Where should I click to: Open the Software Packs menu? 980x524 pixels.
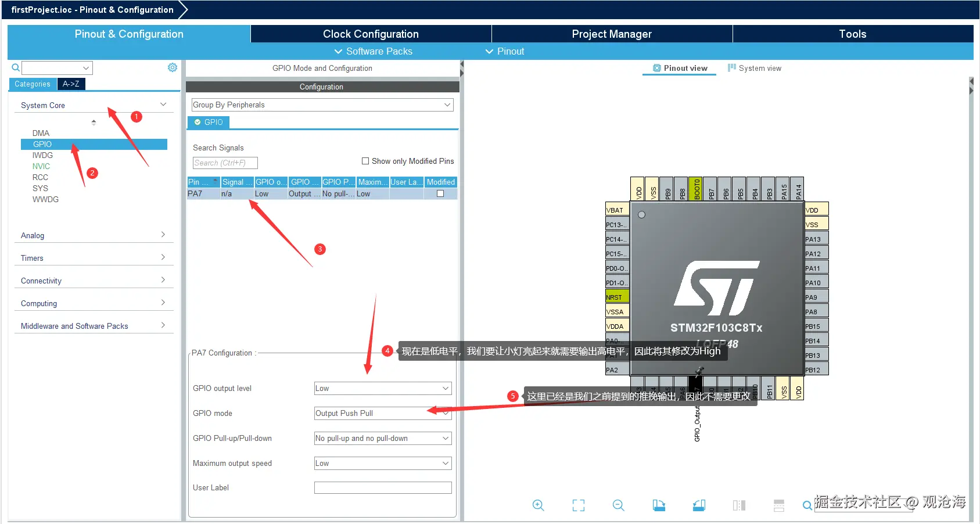pos(373,51)
